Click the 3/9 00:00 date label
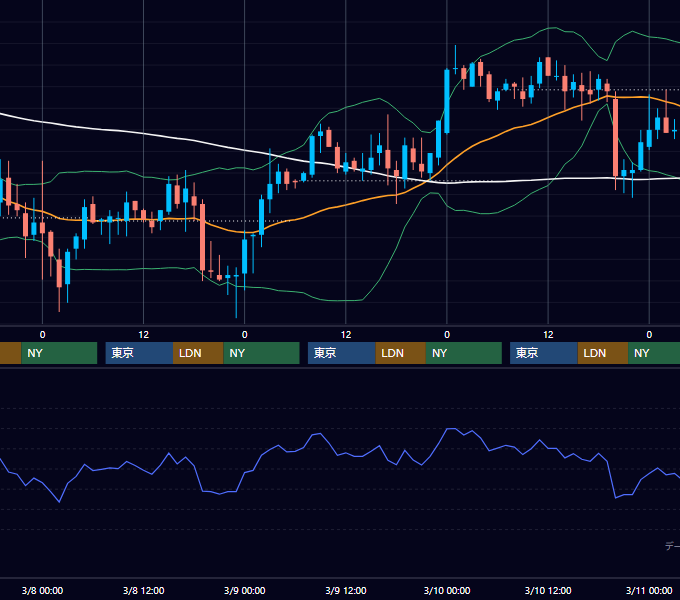The height and width of the screenshot is (600, 680). pyautogui.click(x=245, y=590)
